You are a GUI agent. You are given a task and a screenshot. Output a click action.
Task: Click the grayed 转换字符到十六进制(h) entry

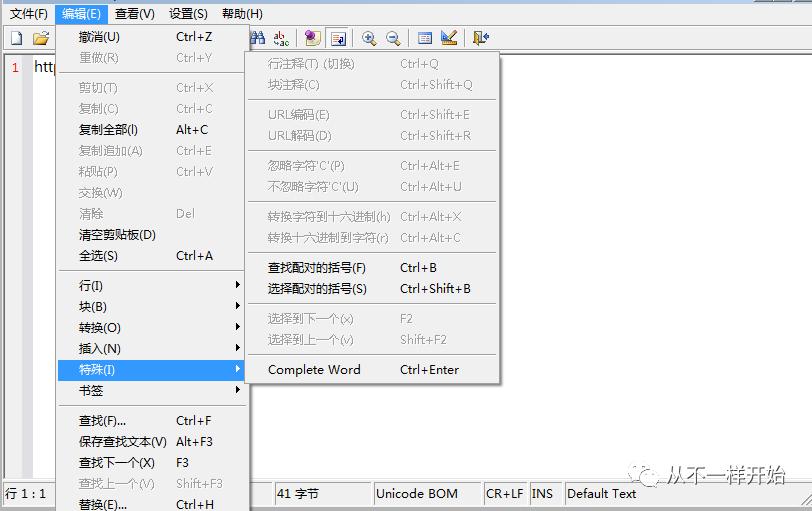coord(372,216)
